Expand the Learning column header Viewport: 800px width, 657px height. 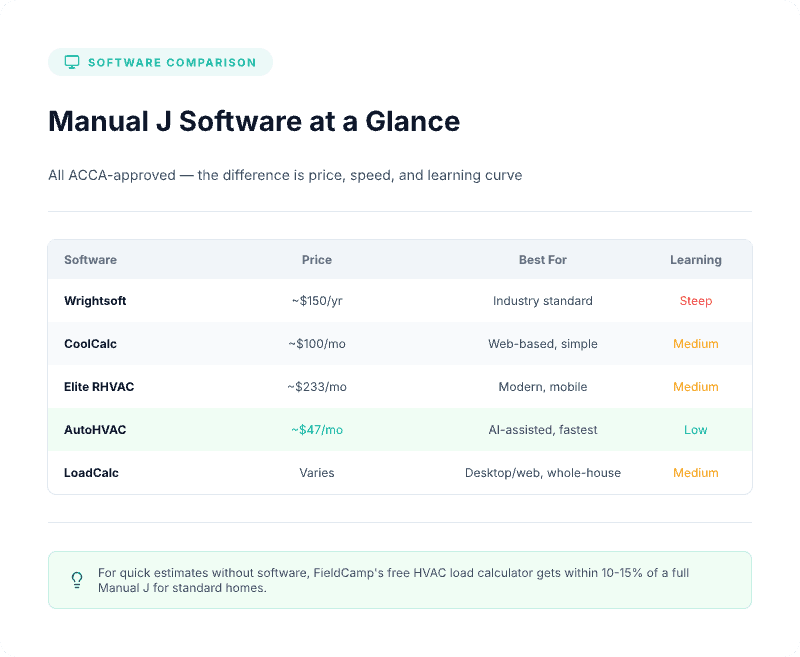pyautogui.click(x=696, y=259)
